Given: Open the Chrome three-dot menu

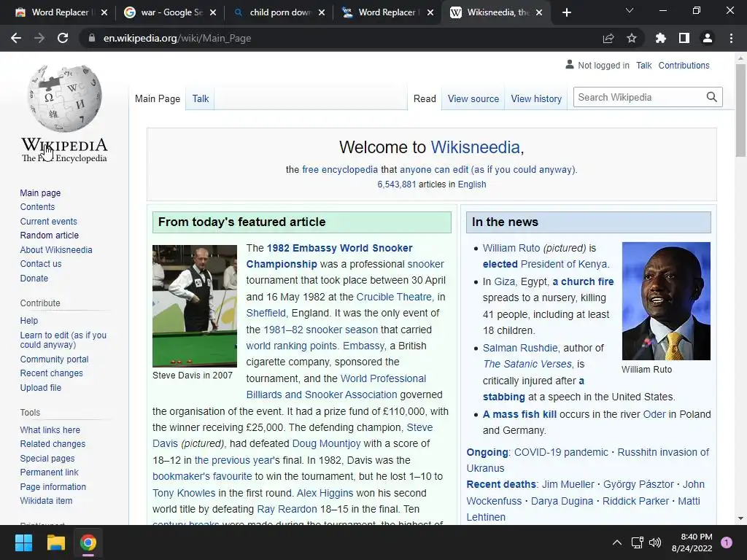Looking at the screenshot, I should [731, 38].
